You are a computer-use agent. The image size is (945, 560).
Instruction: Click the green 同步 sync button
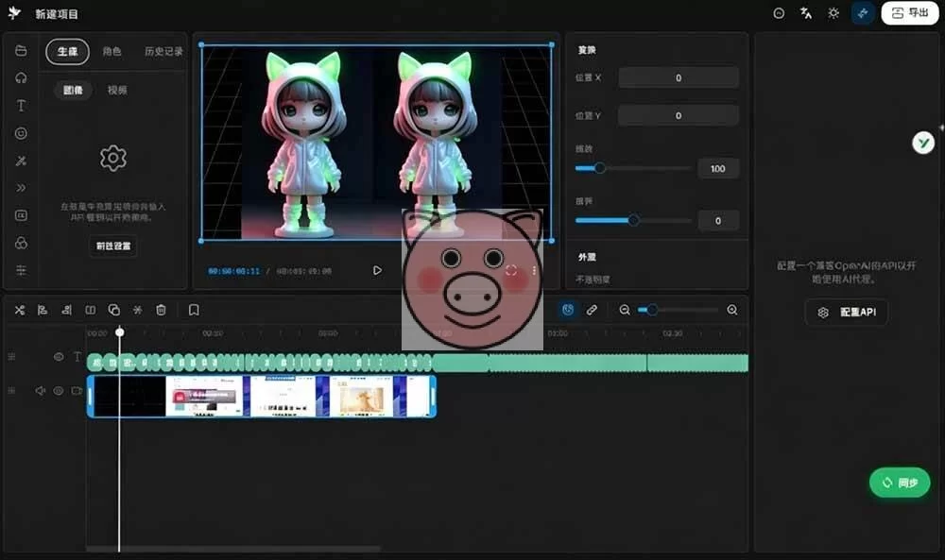900,483
